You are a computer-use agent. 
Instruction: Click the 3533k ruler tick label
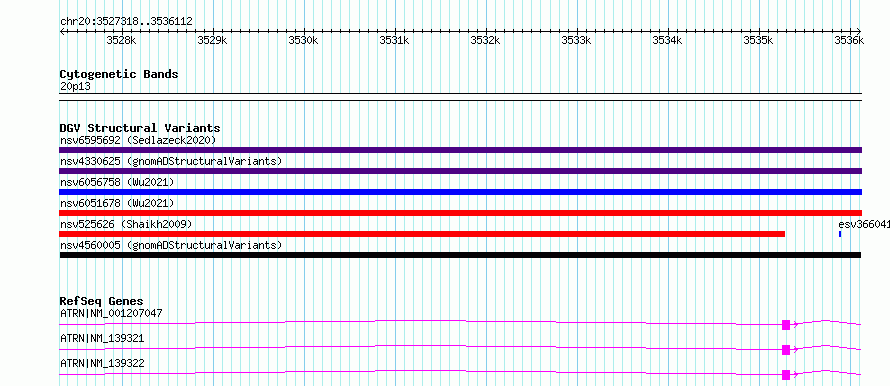pos(576,40)
